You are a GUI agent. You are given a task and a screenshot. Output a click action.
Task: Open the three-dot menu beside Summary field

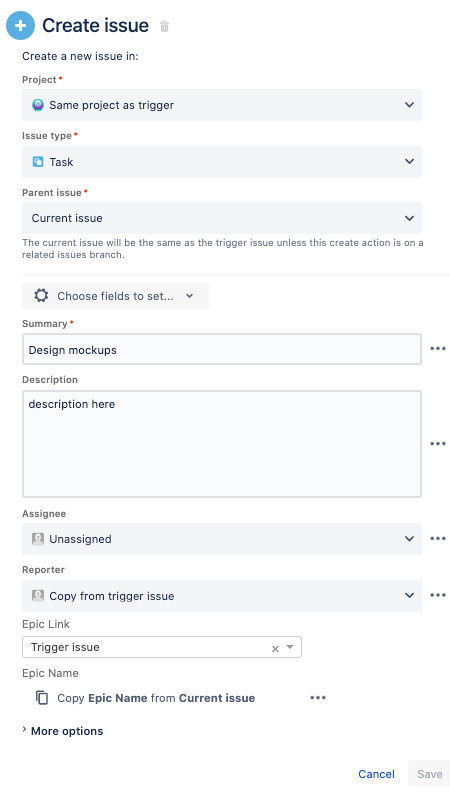[437, 349]
